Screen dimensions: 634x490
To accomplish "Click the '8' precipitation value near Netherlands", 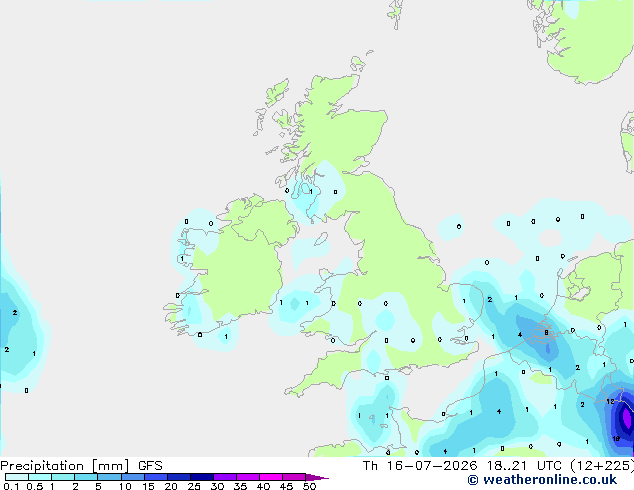I will point(546,333).
